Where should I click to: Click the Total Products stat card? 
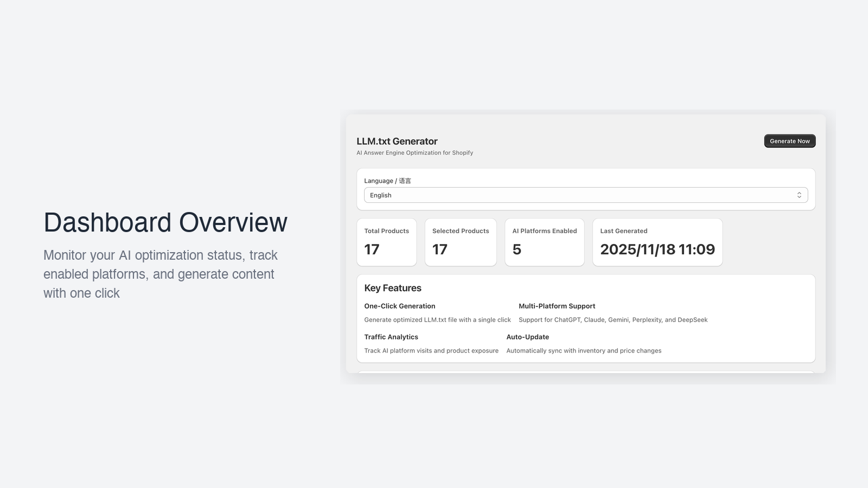coord(386,242)
